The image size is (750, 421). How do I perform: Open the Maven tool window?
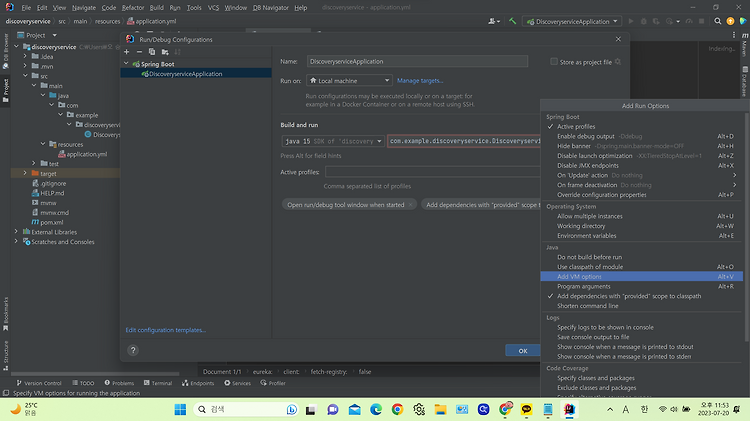(745, 45)
